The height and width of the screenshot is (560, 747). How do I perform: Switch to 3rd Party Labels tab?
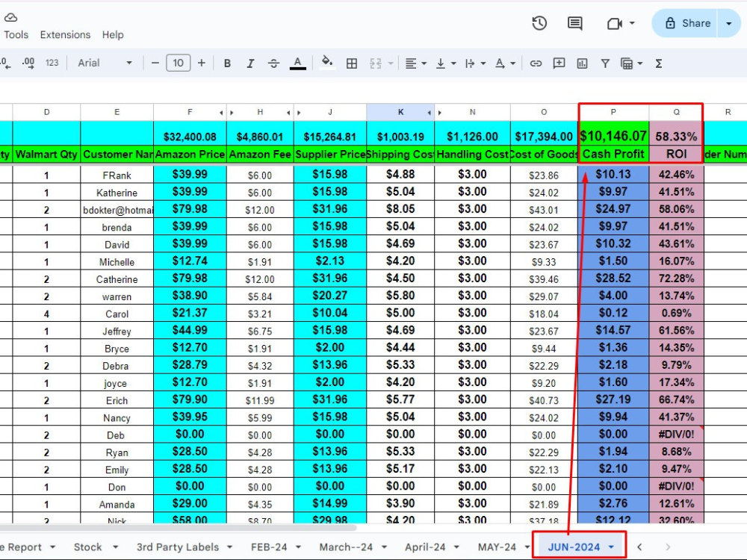(x=177, y=547)
